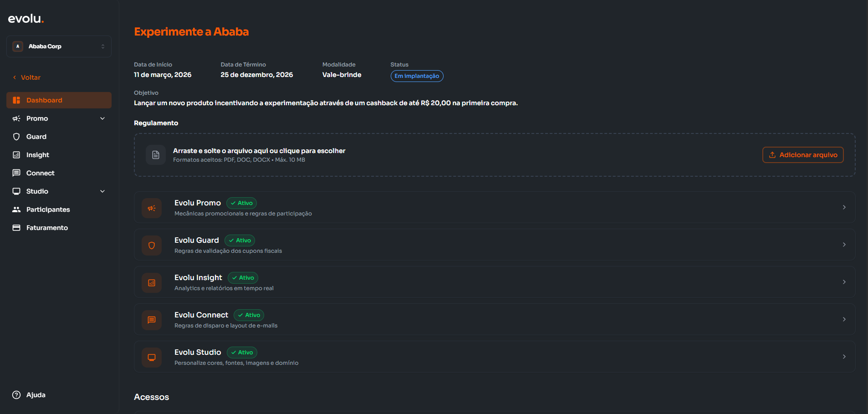
Task: Click the chat icon on Evolu Connect card
Action: pyautogui.click(x=152, y=320)
